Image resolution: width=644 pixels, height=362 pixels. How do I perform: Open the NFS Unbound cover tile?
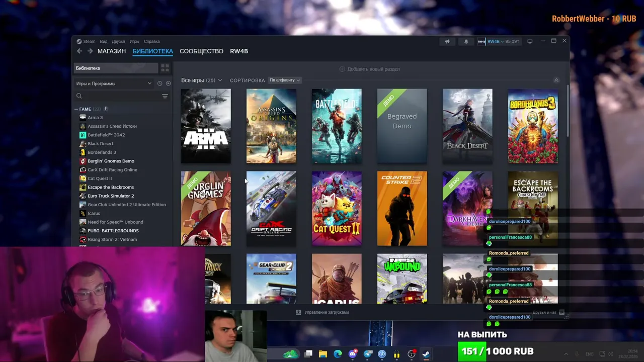(x=402, y=279)
